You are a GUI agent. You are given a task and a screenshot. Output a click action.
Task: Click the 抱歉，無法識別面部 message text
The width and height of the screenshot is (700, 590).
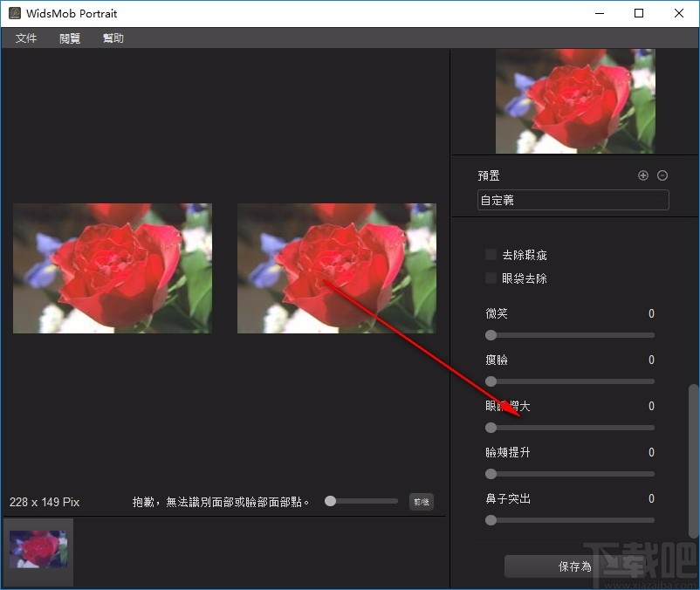[221, 502]
